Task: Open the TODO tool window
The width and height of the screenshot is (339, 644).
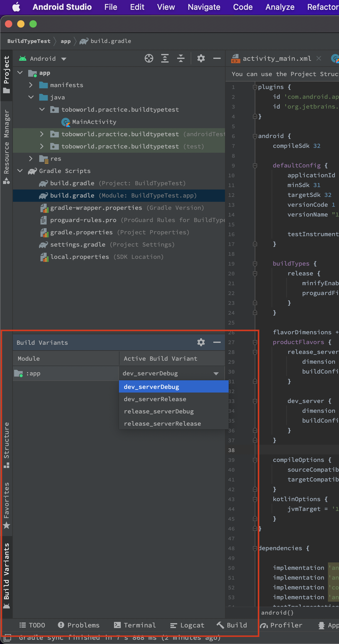Action: pyautogui.click(x=32, y=625)
